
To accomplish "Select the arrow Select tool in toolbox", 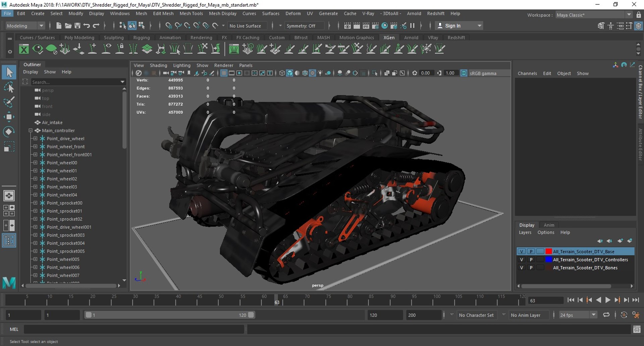I will [9, 72].
